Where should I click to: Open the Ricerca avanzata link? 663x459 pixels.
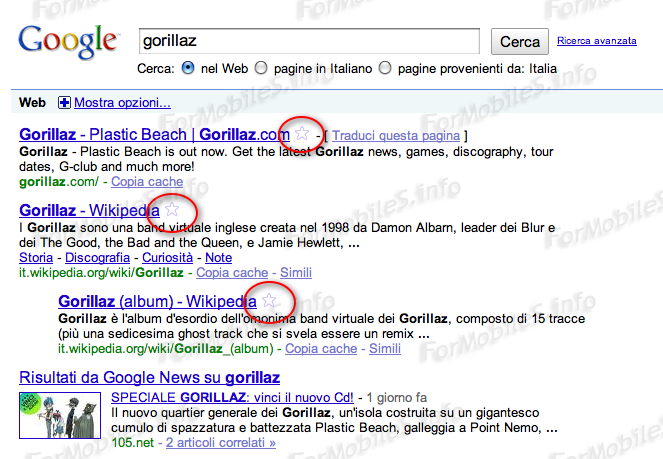[597, 41]
